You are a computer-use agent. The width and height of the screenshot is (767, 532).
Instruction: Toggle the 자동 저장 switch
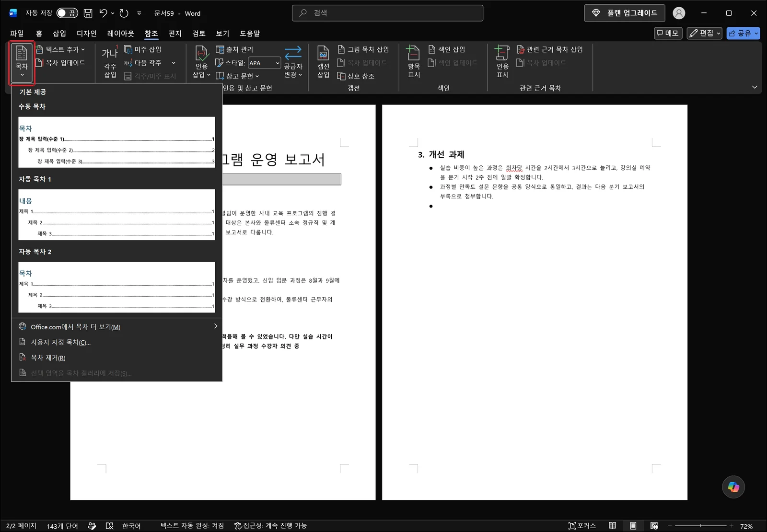(x=67, y=13)
